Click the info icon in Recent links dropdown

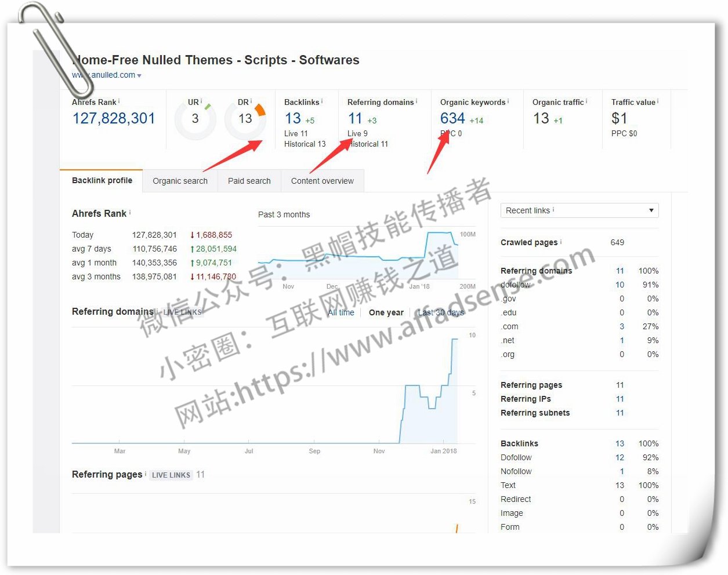[x=553, y=210]
